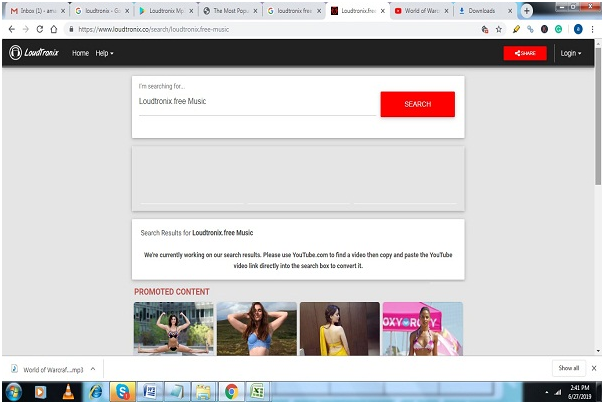Viewport: 604px width, 404px height.
Task: Switch to The Most Popular tab
Action: 230,11
